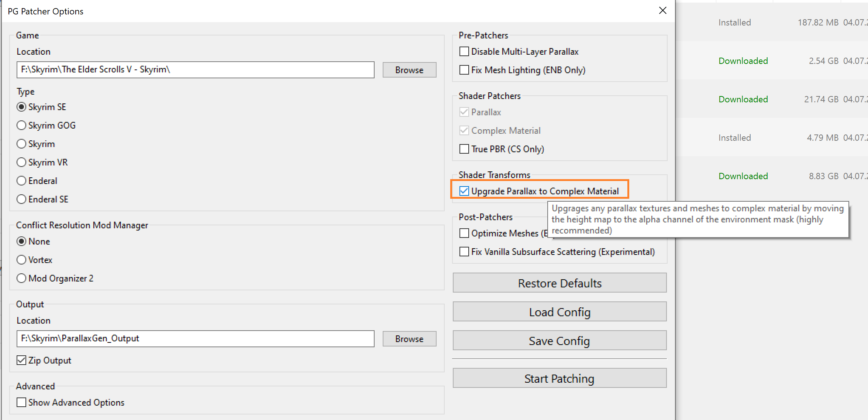Select Skyrim VR game type
Image resolution: width=868 pixels, height=420 pixels.
point(22,163)
